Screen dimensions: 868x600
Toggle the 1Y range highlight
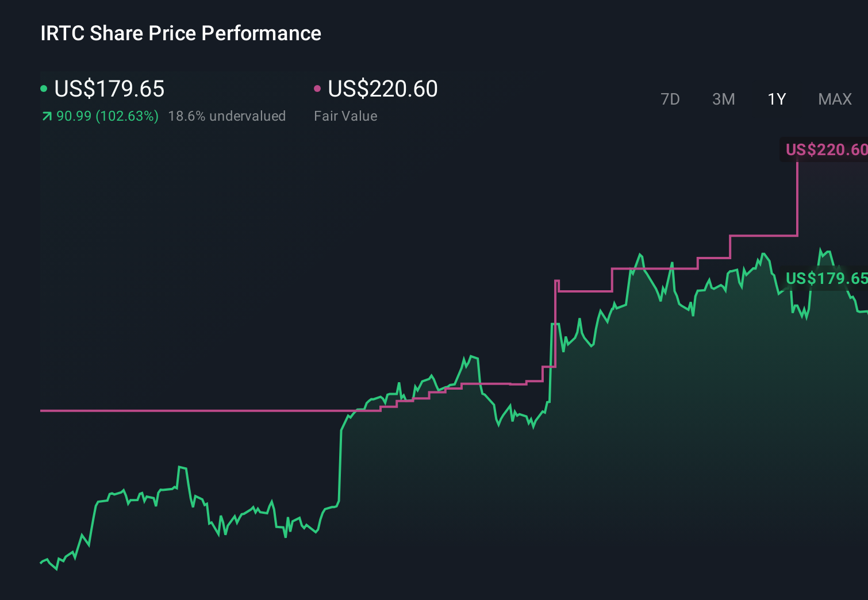[777, 99]
